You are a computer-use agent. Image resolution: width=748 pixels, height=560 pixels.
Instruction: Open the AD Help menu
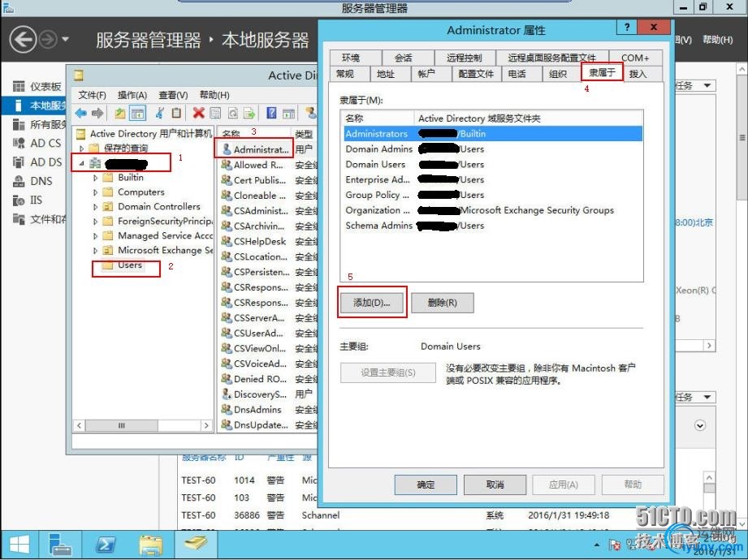click(x=214, y=95)
